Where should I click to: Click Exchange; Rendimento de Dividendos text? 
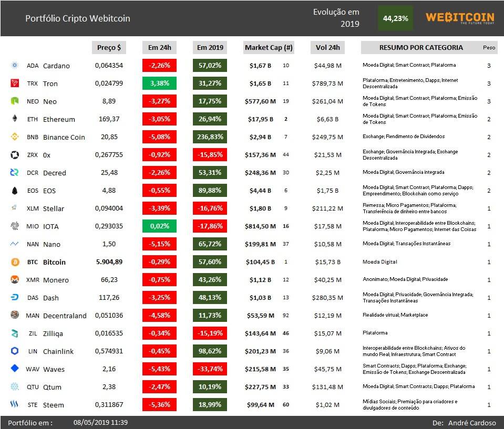404,137
